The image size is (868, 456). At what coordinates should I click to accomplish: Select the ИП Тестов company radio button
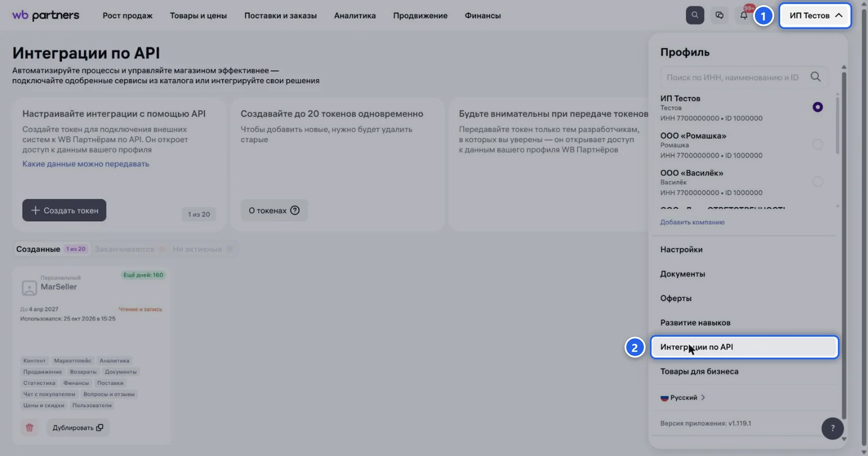click(818, 107)
